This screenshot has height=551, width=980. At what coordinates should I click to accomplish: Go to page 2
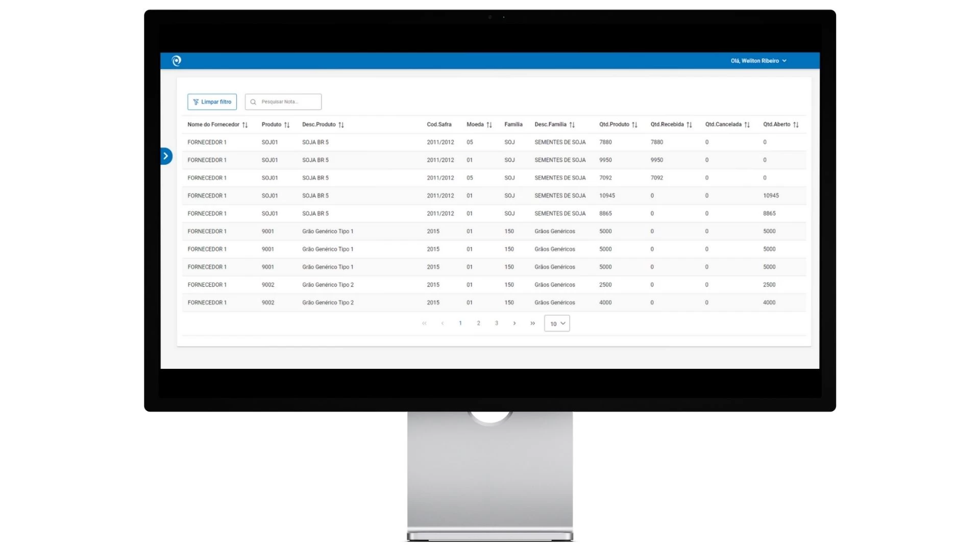(478, 323)
